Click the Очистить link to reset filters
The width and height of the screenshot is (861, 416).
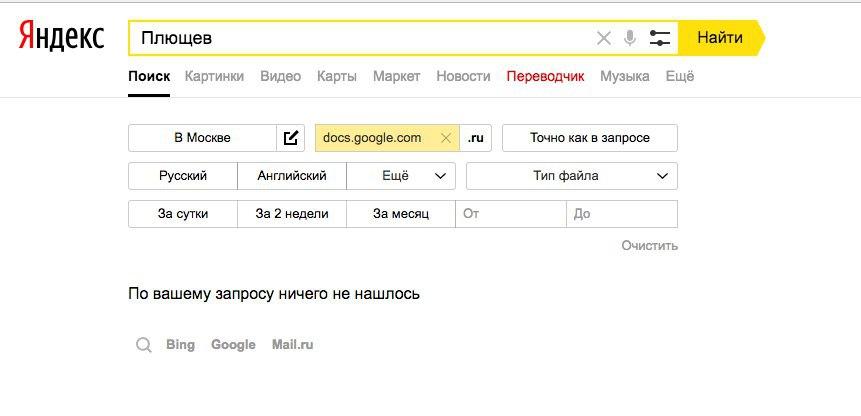point(649,245)
